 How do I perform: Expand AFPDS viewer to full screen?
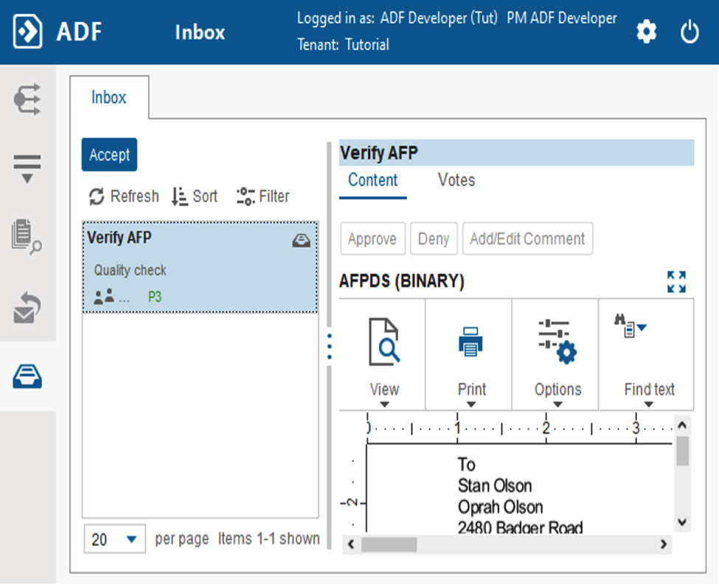click(676, 282)
